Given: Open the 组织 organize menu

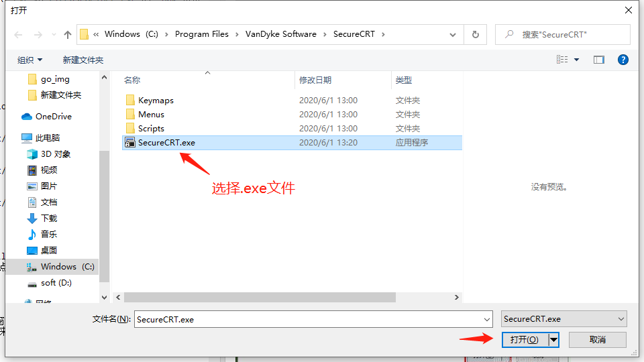Looking at the screenshot, I should click(x=30, y=60).
